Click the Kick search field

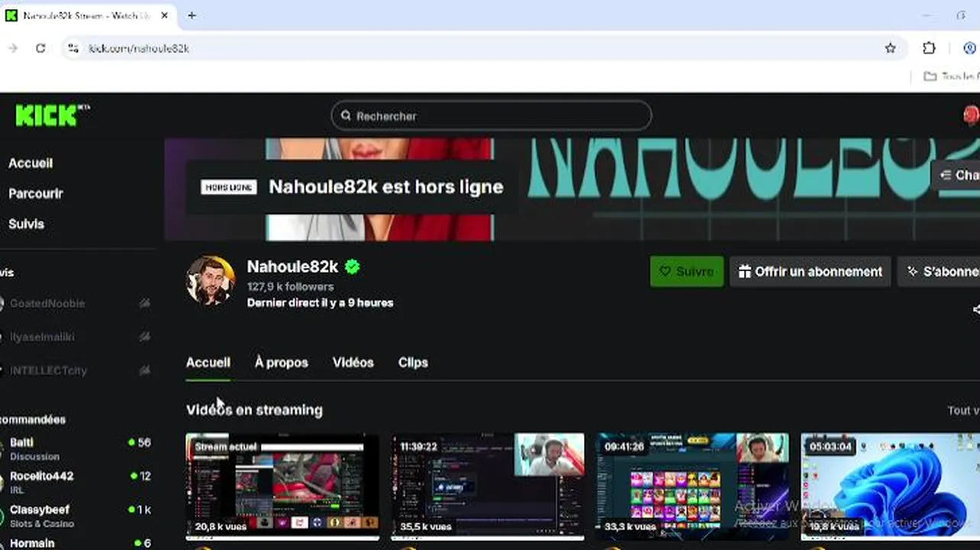(x=491, y=116)
